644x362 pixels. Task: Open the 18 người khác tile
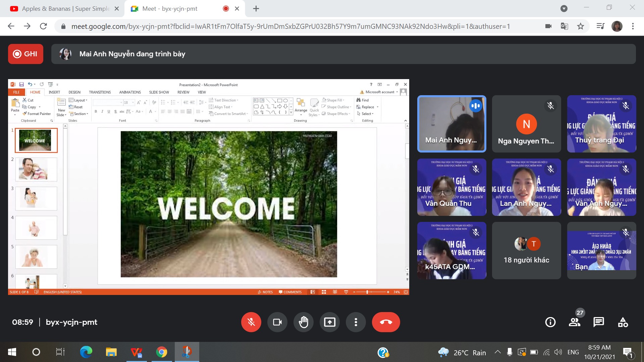(x=526, y=250)
